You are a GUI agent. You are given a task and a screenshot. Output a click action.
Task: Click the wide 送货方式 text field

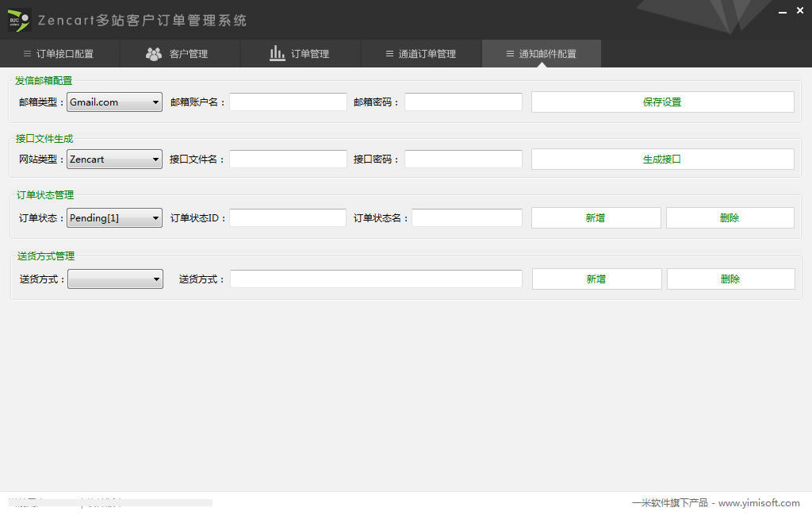tap(376, 279)
